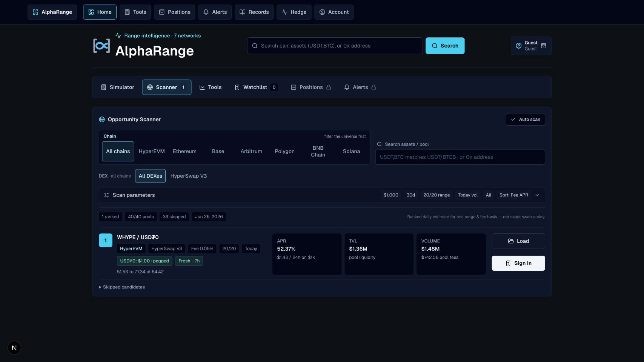This screenshot has height=362, width=644.
Task: Click the Fresh 7h tag
Action: pyautogui.click(x=189, y=261)
